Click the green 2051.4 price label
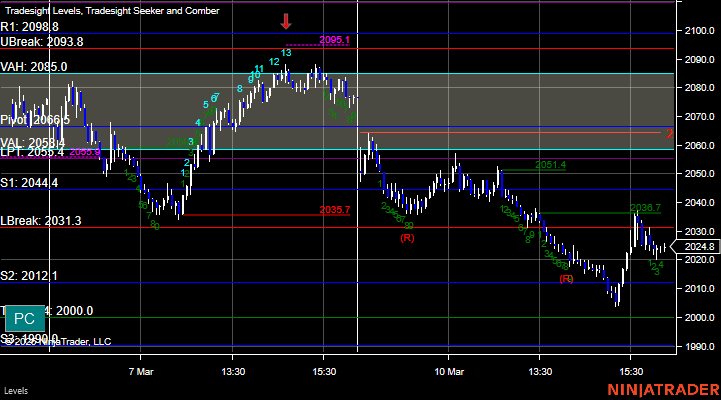This screenshot has height=400, width=721. [550, 165]
